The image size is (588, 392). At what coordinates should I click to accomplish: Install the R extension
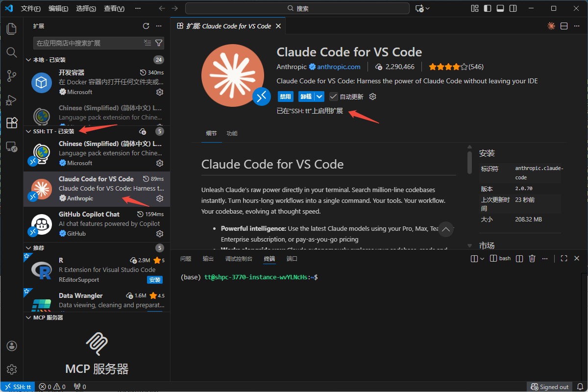tap(155, 280)
